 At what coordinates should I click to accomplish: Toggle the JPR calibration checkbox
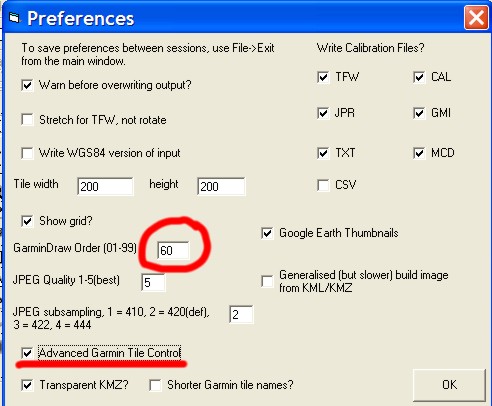pyautogui.click(x=323, y=113)
